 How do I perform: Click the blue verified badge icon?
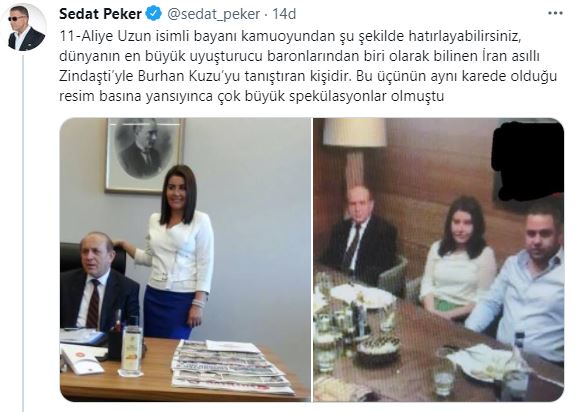coord(154,14)
